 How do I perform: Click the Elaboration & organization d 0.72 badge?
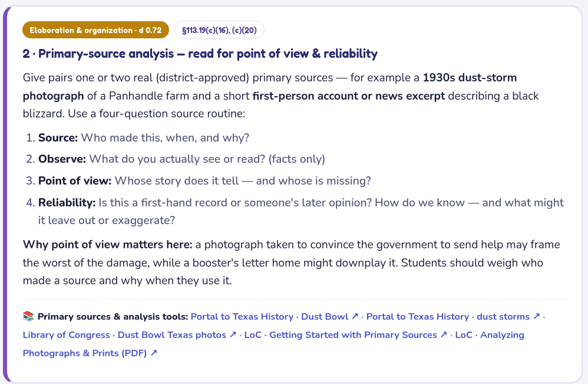95,30
